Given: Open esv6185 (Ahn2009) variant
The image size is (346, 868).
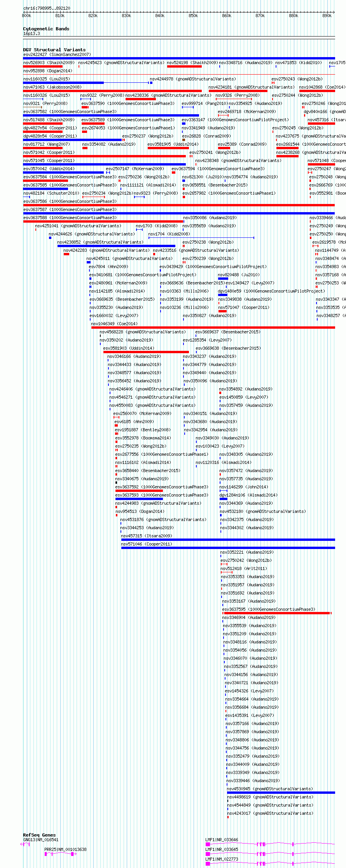Looking at the screenshot, I should point(134,422).
